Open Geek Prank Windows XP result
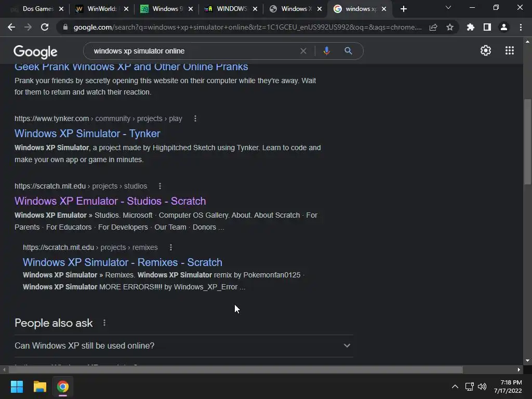 pyautogui.click(x=131, y=67)
